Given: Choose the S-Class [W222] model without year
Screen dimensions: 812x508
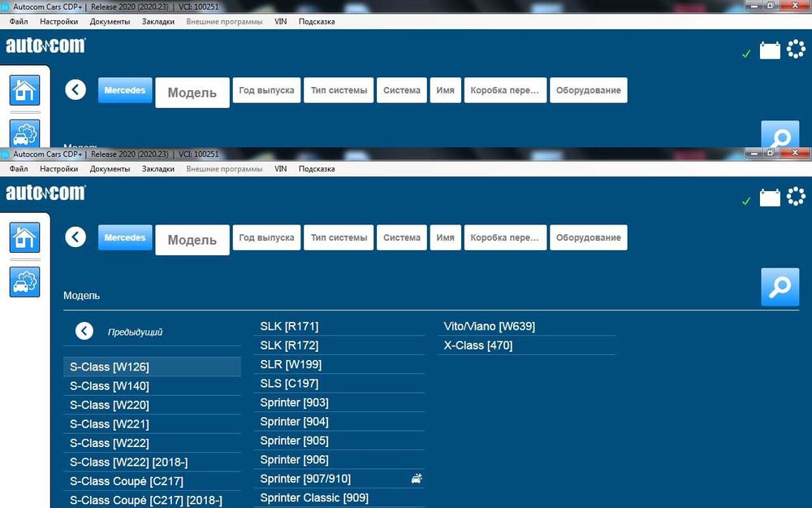Looking at the screenshot, I should point(153,443).
